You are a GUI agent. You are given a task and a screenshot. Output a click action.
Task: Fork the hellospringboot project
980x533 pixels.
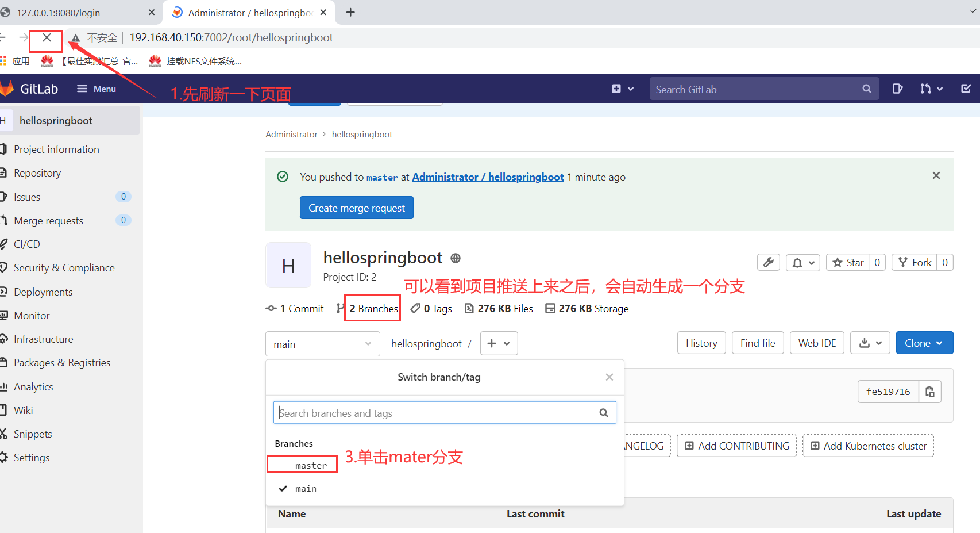(914, 262)
